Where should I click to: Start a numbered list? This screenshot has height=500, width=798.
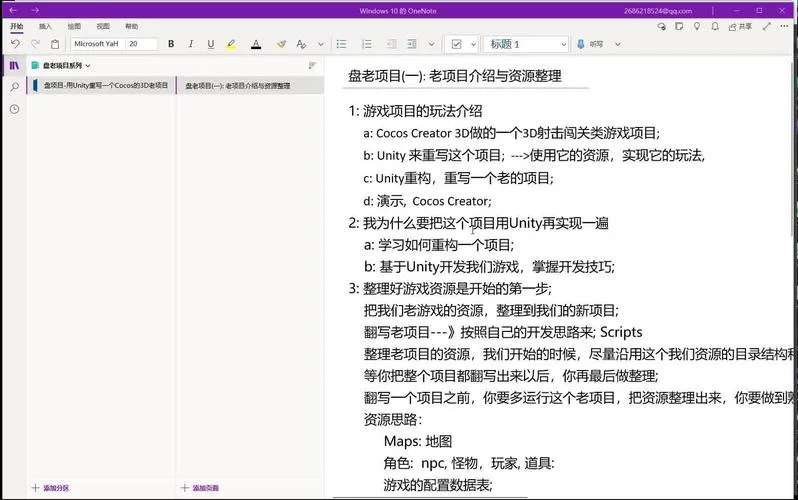coord(366,44)
